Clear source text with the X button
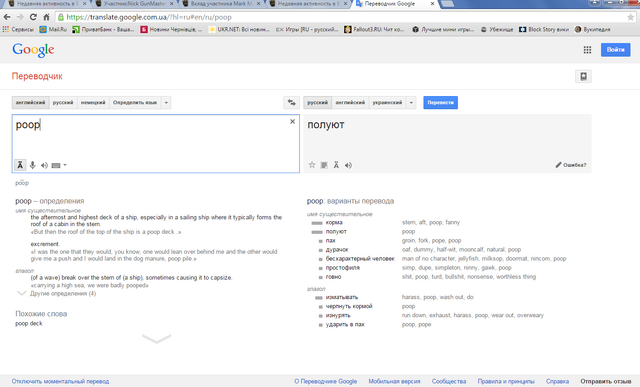640x387 pixels. point(292,122)
